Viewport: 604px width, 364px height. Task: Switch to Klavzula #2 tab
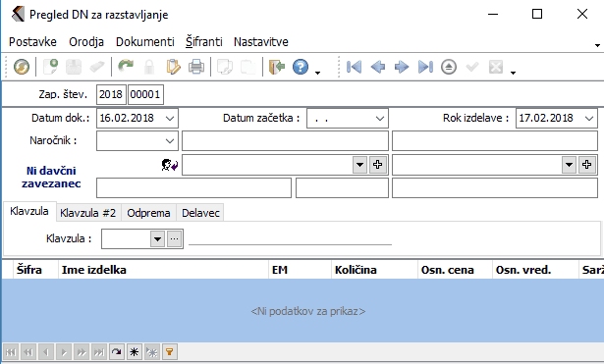click(87, 213)
